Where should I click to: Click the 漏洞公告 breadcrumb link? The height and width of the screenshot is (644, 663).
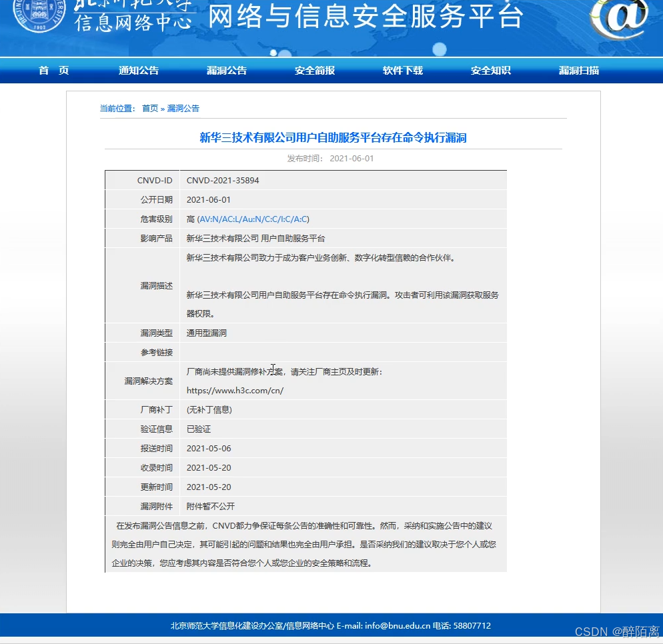pos(183,108)
